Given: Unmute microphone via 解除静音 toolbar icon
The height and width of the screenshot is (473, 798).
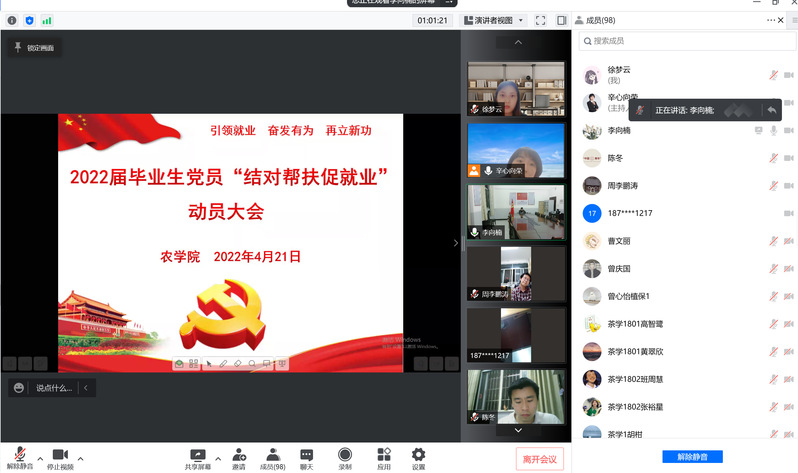Looking at the screenshot, I should pos(20,458).
